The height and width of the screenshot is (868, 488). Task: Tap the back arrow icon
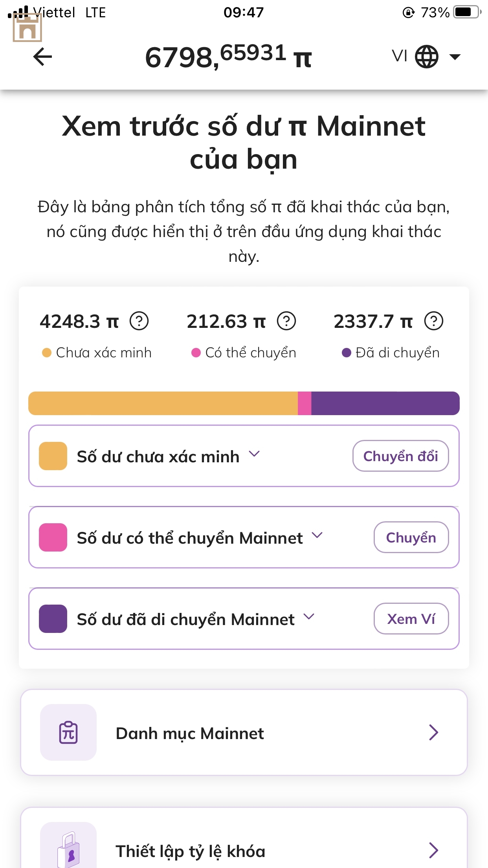coord(43,57)
